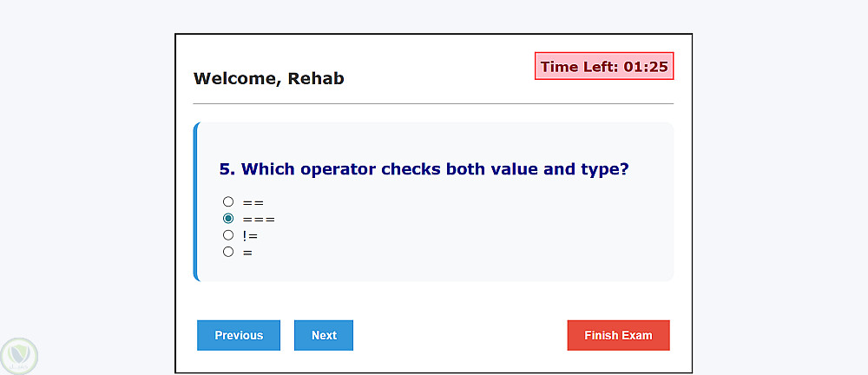Click the "!=" answer label text
Screen dimensions: 868x375
pos(250,235)
